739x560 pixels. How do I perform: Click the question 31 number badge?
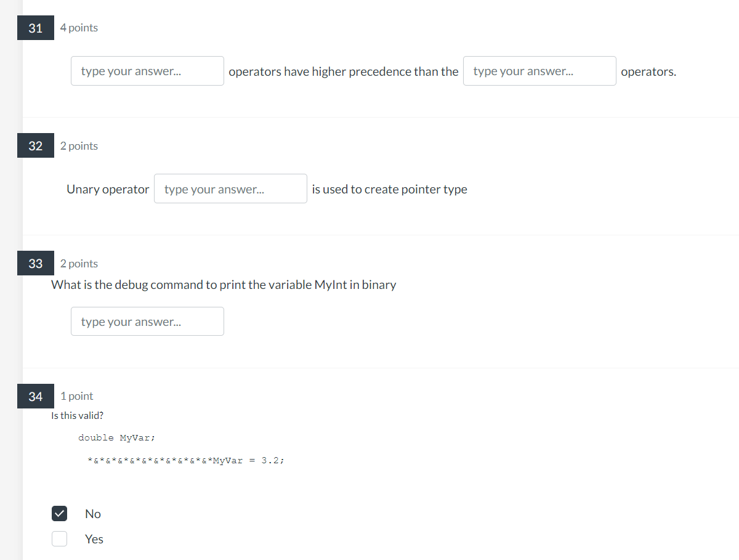[x=35, y=27]
